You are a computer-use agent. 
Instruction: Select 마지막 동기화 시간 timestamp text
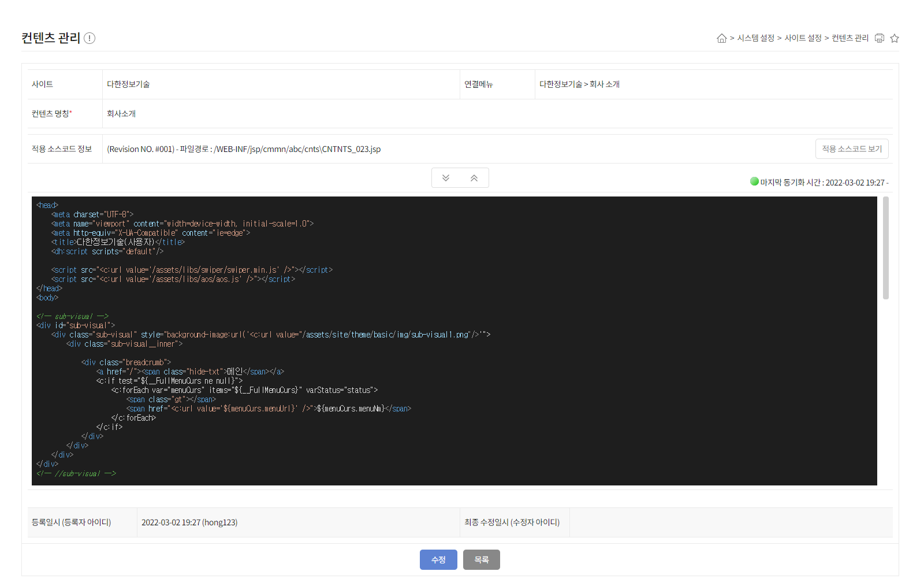[824, 183]
